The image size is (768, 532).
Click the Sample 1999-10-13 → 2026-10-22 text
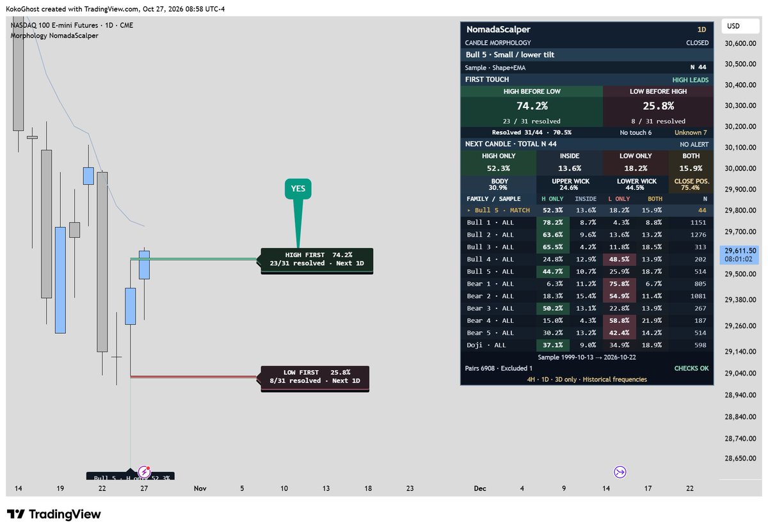(x=587, y=357)
